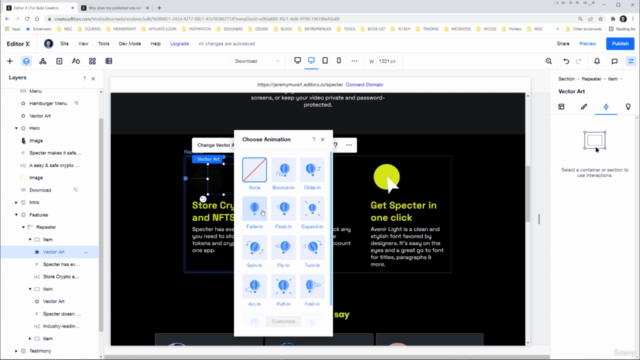Select the Hamburger Menu layer
The image size is (640, 360).
(48, 103)
